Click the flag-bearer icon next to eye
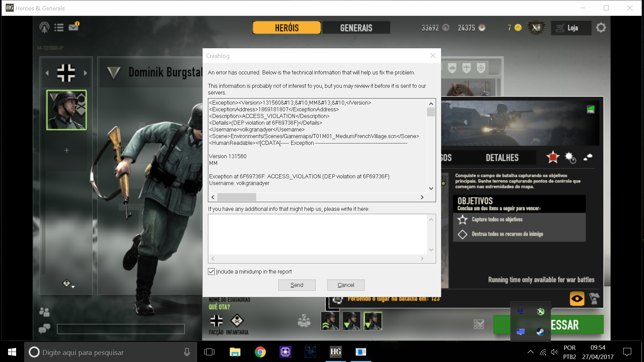644x362 pixels. (x=594, y=298)
